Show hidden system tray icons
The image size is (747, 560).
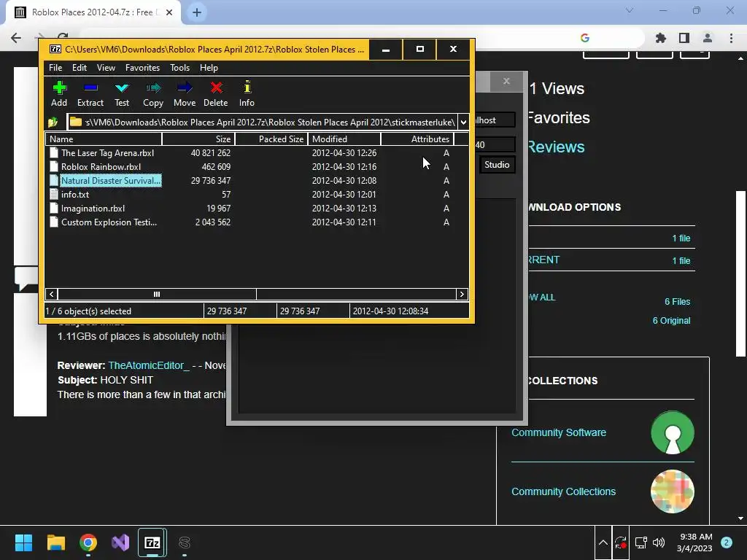tap(603, 542)
